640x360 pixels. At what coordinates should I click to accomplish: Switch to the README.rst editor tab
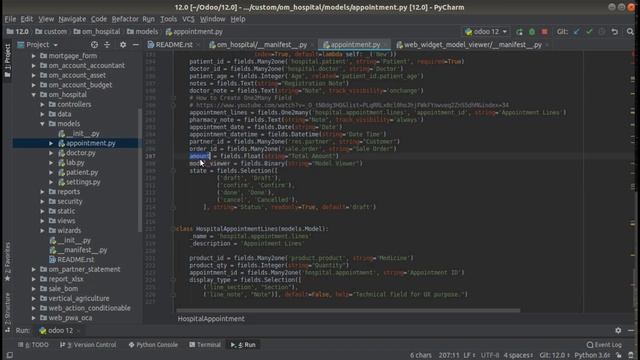coord(173,45)
